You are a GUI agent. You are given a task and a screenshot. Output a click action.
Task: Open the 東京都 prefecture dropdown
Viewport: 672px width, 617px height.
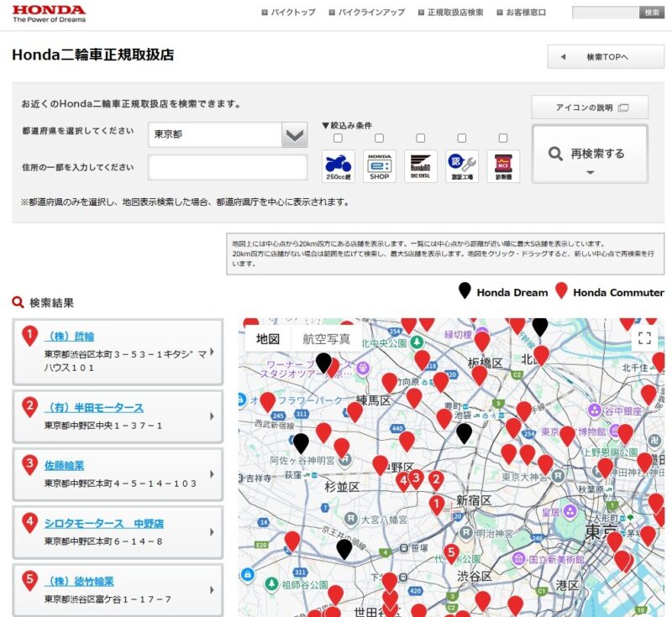(228, 134)
